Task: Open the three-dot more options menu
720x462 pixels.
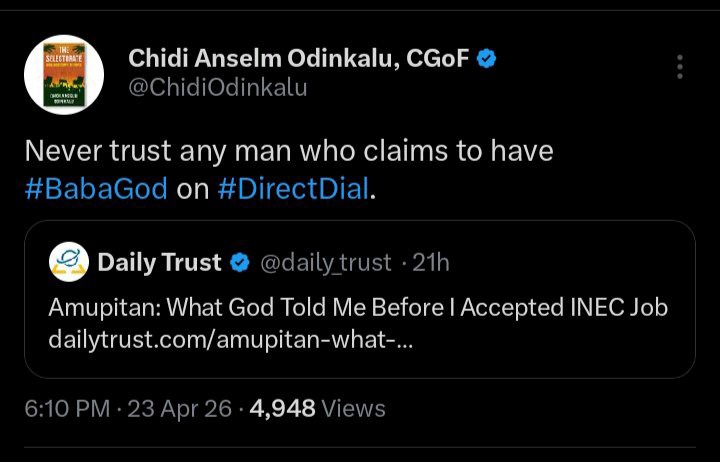Action: pyautogui.click(x=680, y=67)
